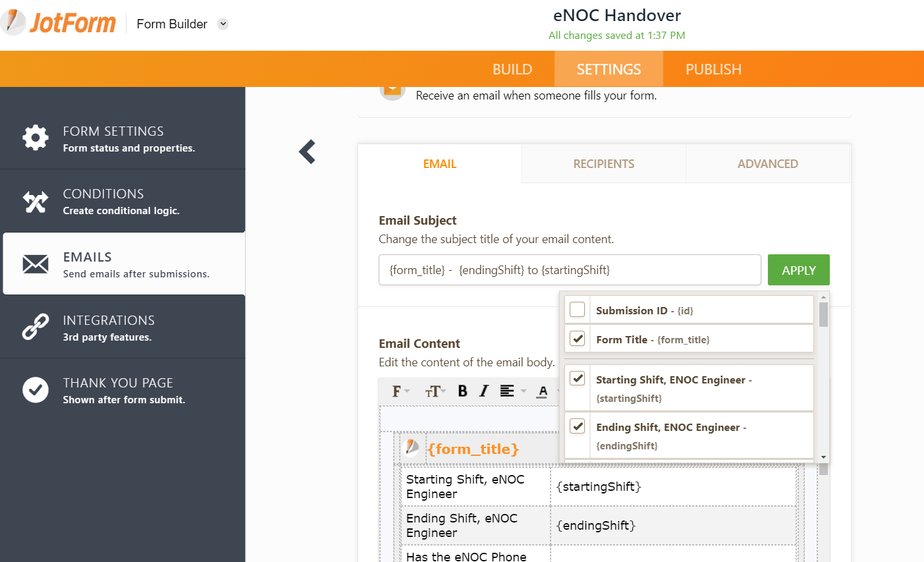
Task: Click the Email Subject input field
Action: [x=570, y=270]
